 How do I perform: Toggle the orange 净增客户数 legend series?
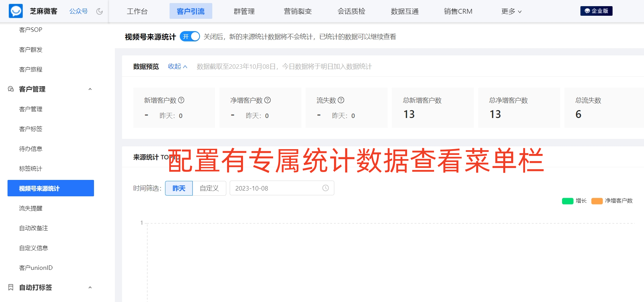tap(612, 201)
